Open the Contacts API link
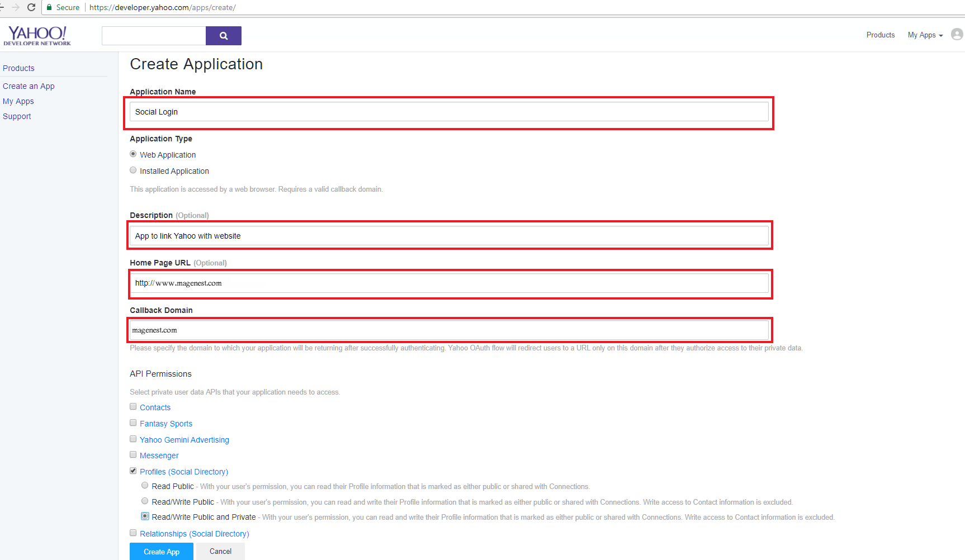The image size is (965, 560). click(x=155, y=407)
